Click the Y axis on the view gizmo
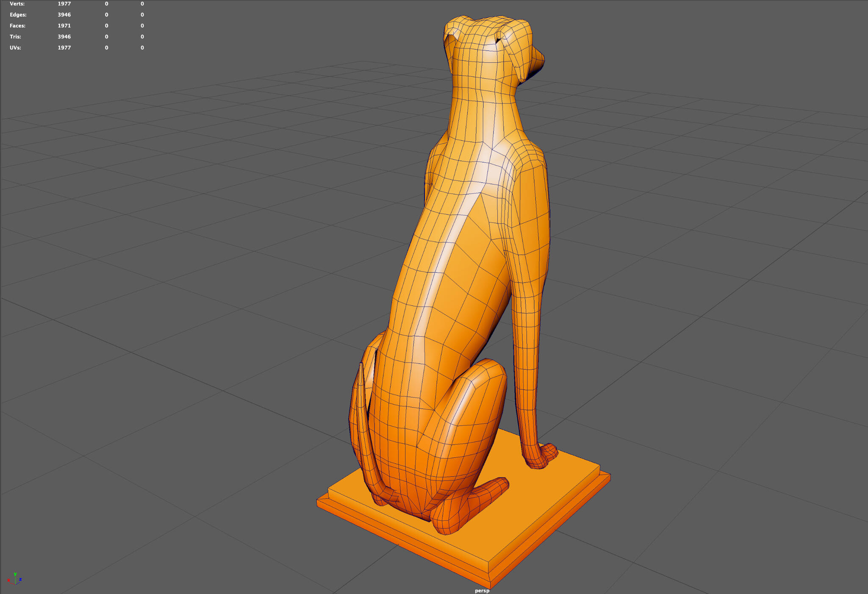Screen dimensions: 868x594 coord(15,574)
